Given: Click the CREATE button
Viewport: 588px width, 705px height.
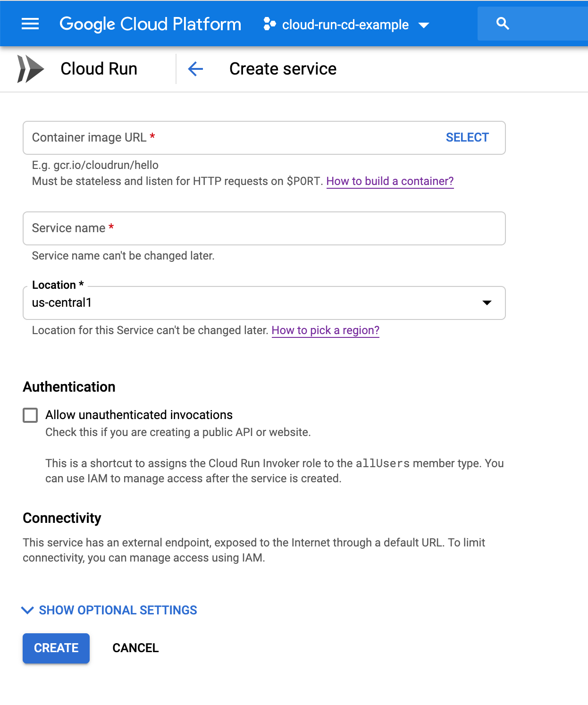Looking at the screenshot, I should click(x=56, y=648).
